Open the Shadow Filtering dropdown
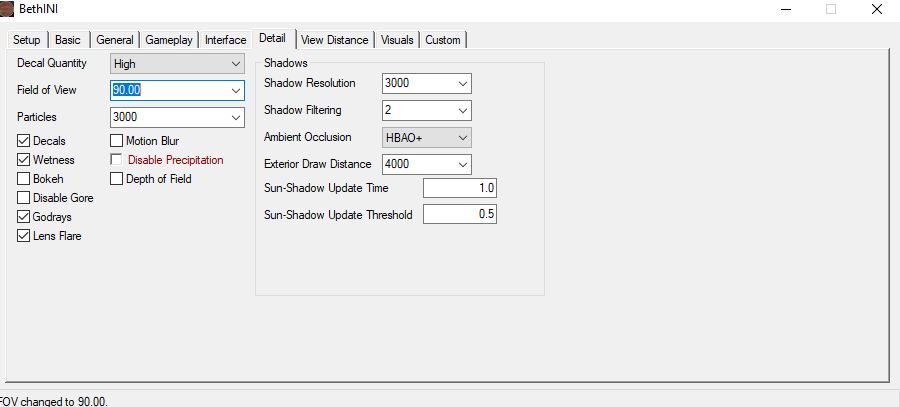 tap(463, 110)
